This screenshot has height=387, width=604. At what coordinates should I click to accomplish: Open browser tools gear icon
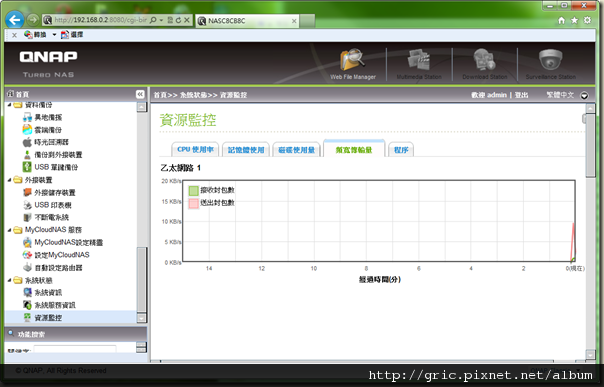[x=587, y=20]
